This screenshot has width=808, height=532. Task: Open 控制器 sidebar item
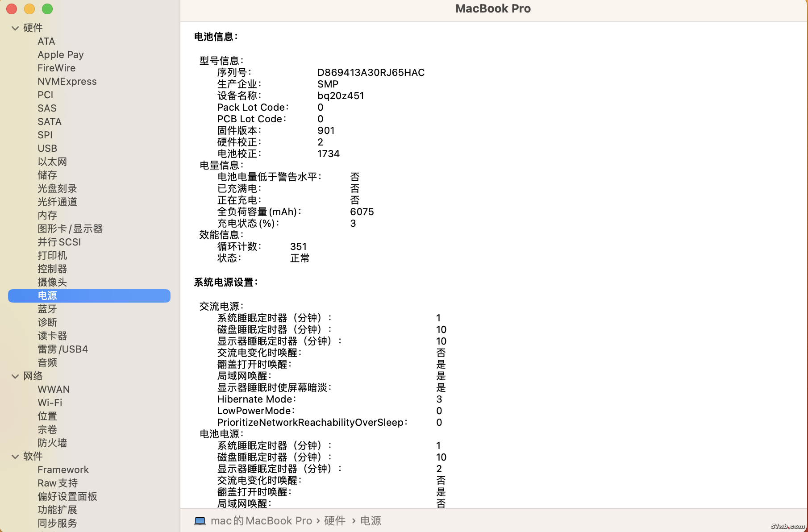click(x=52, y=269)
